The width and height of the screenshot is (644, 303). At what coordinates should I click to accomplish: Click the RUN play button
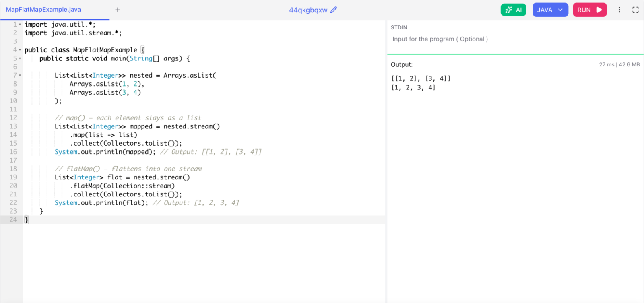tap(590, 10)
